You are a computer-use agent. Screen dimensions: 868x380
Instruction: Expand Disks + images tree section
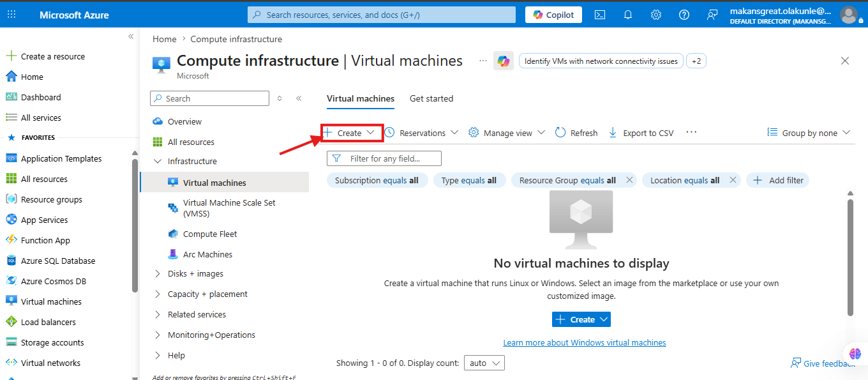(x=158, y=273)
